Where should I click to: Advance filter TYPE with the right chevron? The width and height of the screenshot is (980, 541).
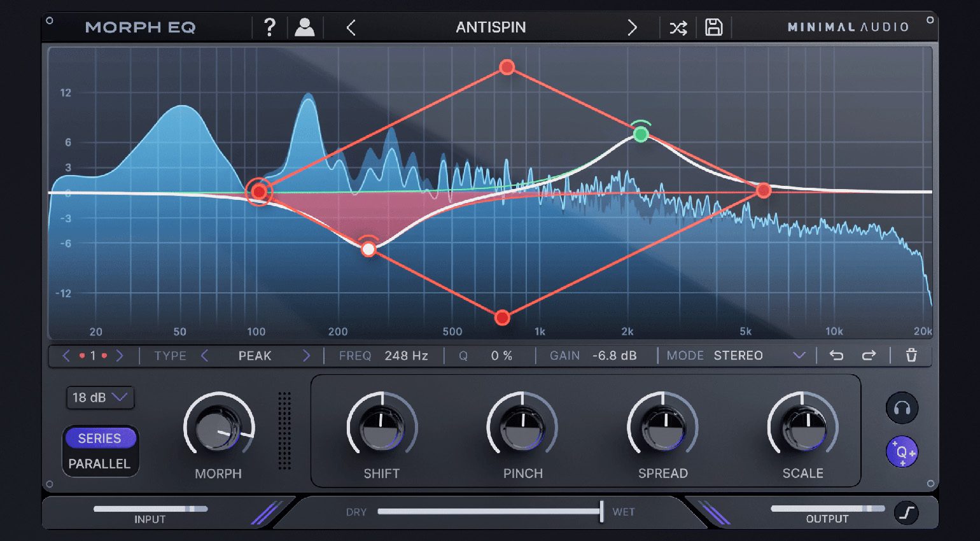coord(307,355)
